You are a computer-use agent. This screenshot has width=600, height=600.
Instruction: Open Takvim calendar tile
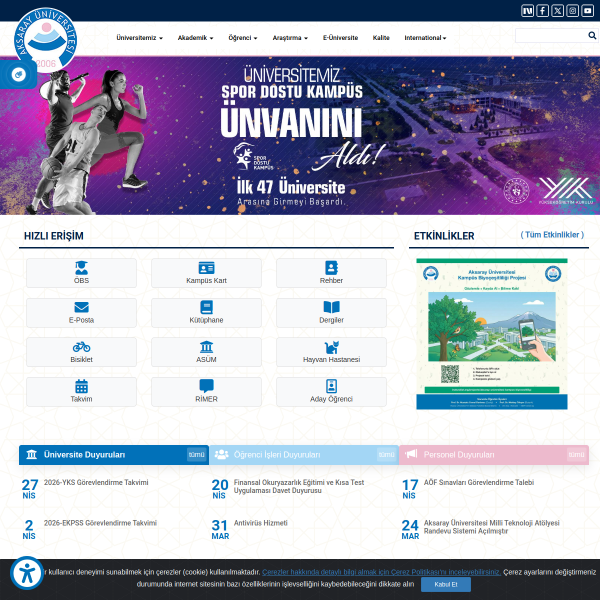click(82, 392)
